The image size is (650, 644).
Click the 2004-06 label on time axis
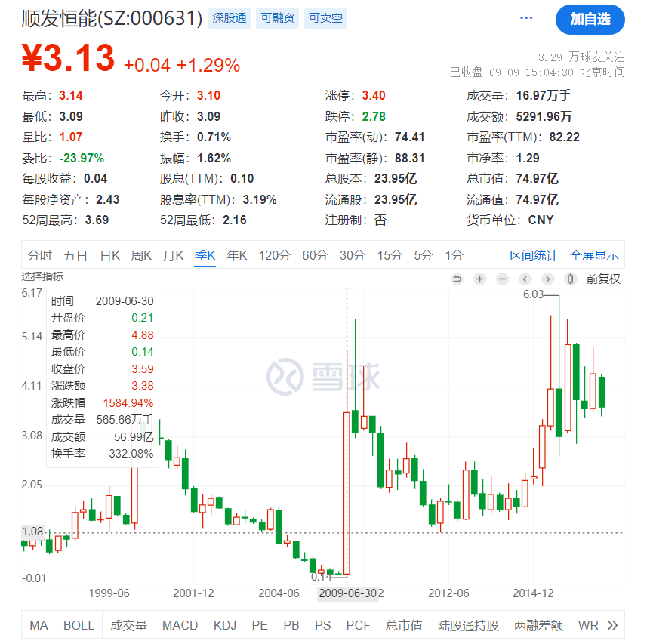(279, 593)
